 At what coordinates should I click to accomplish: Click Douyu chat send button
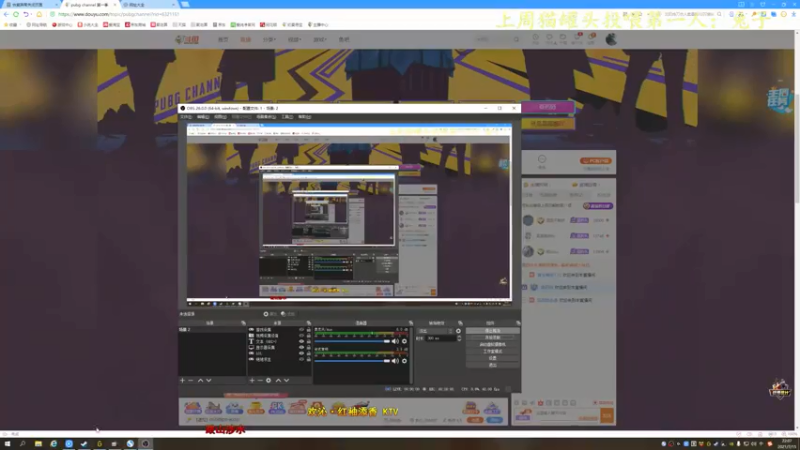pyautogui.click(x=607, y=416)
